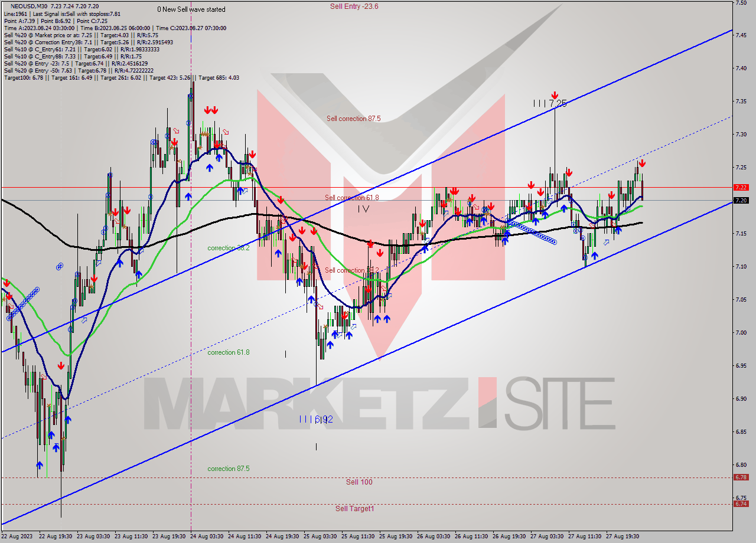The height and width of the screenshot is (543, 756).
Task: Select the 'Sell 100' level label
Action: pos(359,482)
